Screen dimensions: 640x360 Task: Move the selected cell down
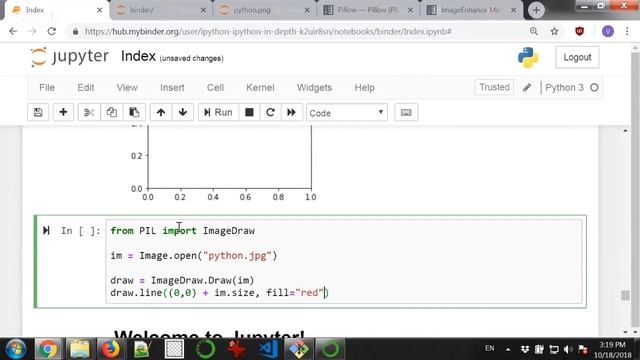coord(182,112)
